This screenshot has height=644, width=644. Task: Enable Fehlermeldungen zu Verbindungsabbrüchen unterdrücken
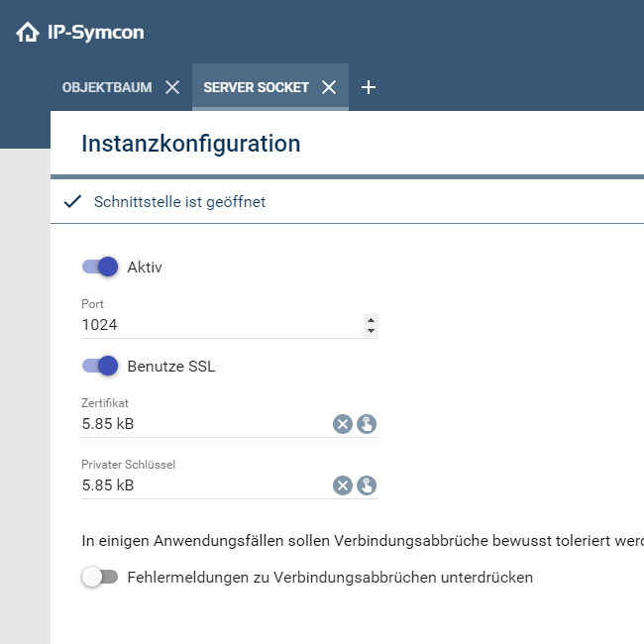[x=100, y=578]
